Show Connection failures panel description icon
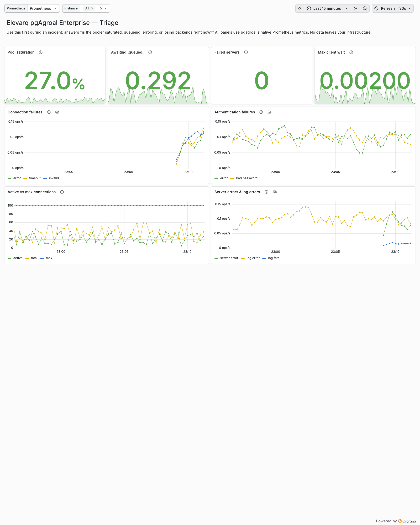 click(49, 112)
